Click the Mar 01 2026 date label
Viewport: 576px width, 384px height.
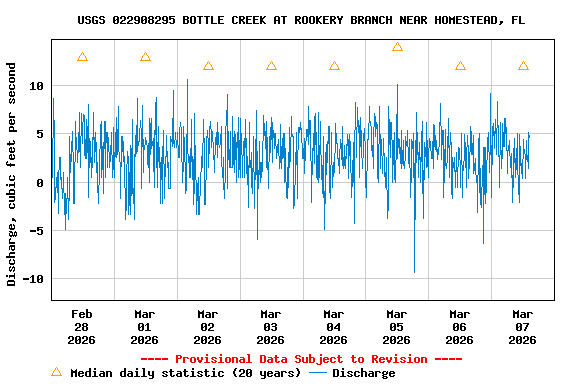(x=144, y=327)
